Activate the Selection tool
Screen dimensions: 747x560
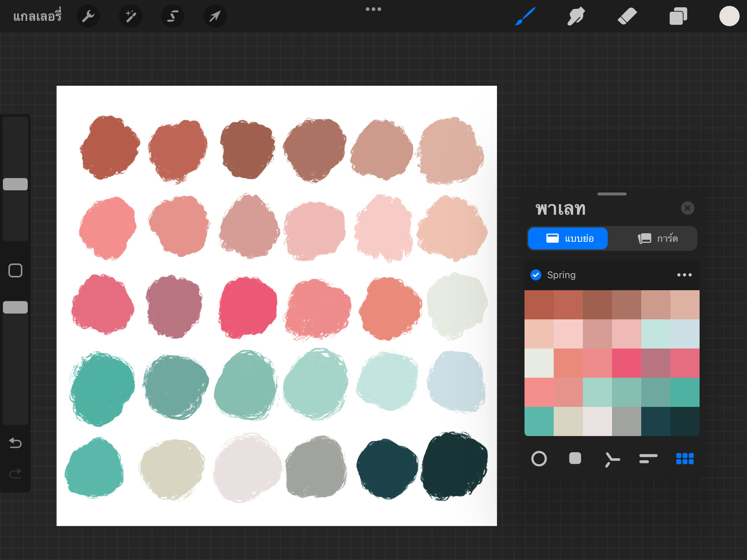pyautogui.click(x=173, y=16)
